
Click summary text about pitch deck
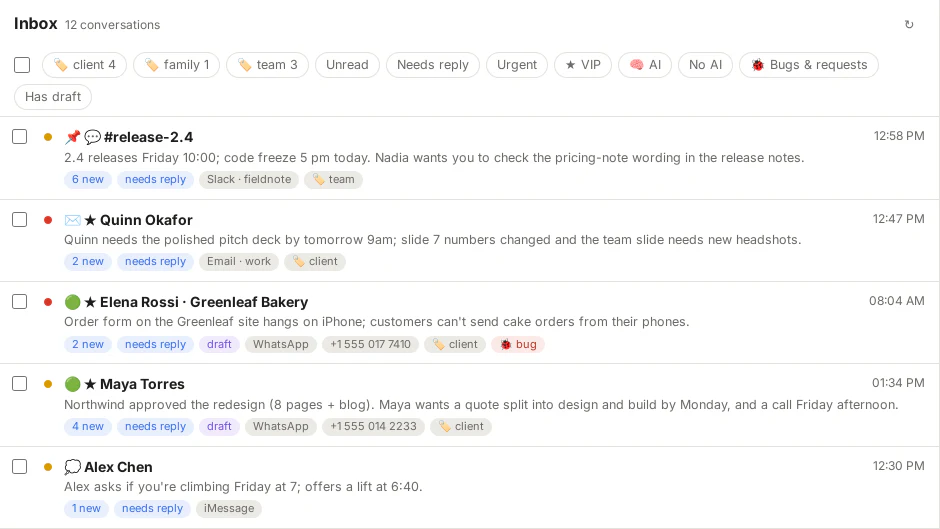[x=432, y=240]
